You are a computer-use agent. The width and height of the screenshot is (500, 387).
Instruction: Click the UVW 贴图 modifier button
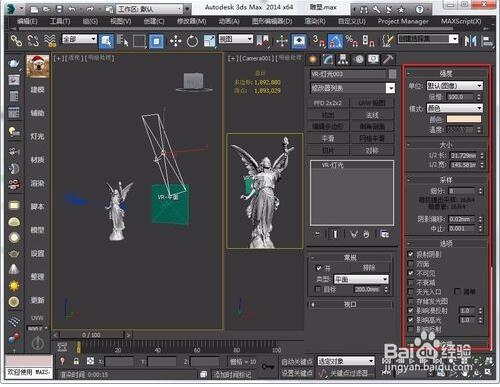click(372, 103)
